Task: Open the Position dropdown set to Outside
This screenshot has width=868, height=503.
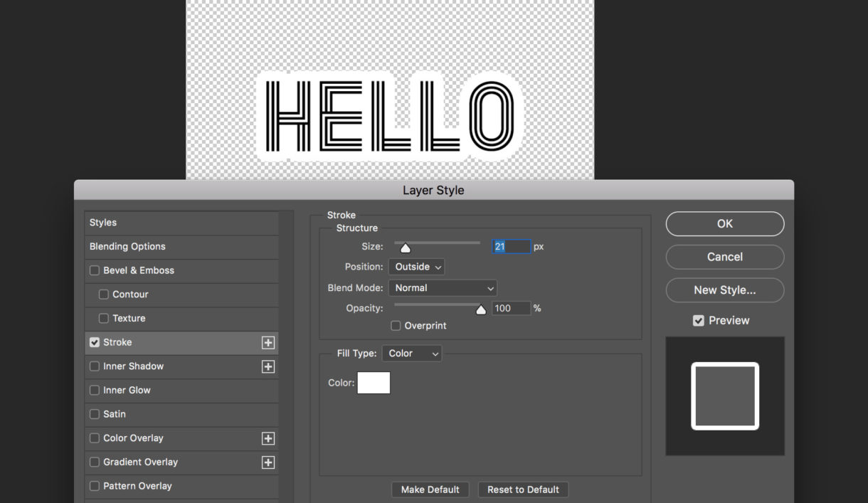Action: click(416, 267)
